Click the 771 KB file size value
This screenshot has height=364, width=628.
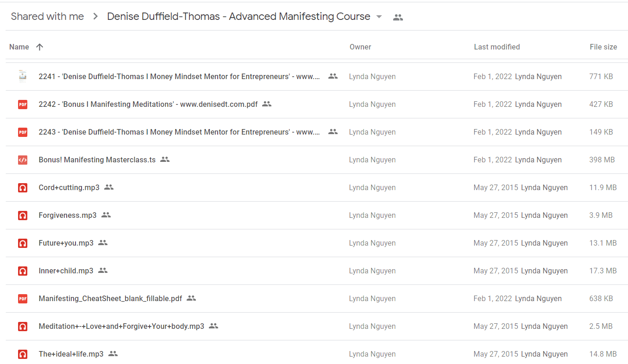pos(601,76)
